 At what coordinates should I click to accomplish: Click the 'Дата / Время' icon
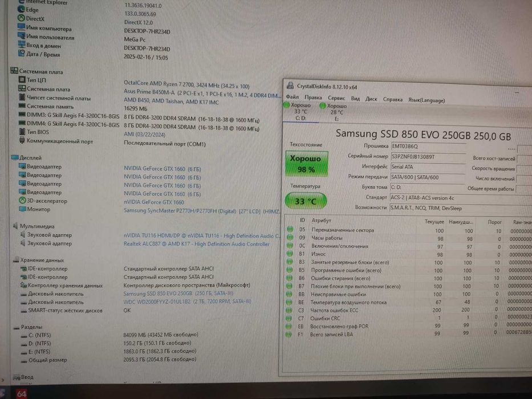coord(22,53)
